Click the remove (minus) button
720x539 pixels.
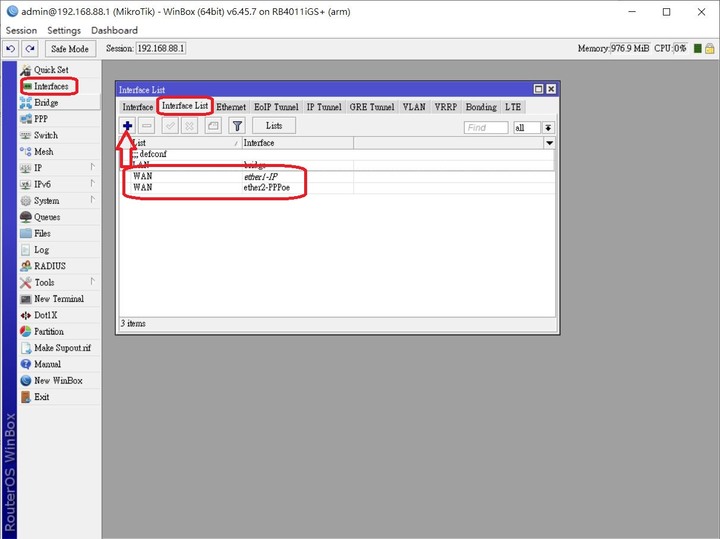pos(147,126)
